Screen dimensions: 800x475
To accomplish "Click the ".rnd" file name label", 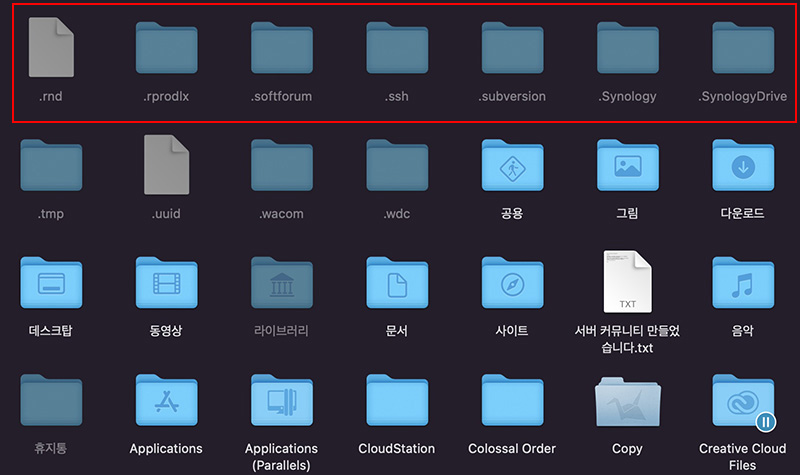I will pyautogui.click(x=51, y=96).
